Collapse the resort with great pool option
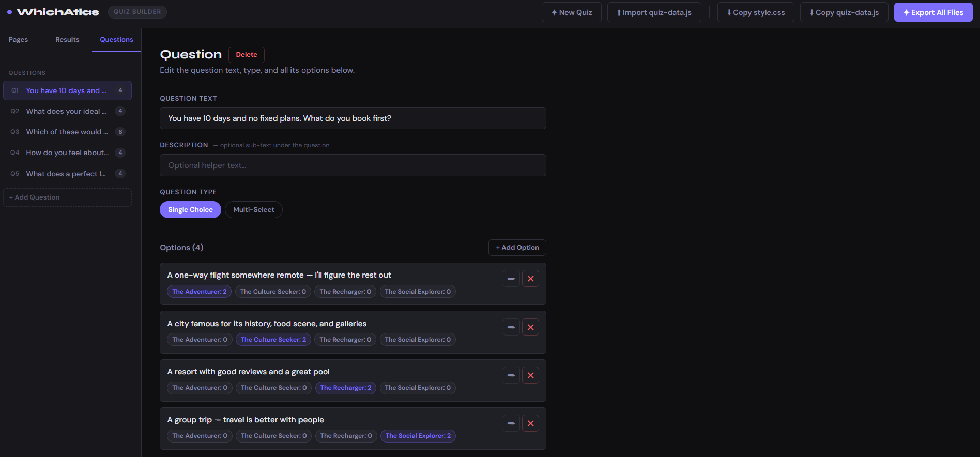The height and width of the screenshot is (457, 980). (x=511, y=375)
